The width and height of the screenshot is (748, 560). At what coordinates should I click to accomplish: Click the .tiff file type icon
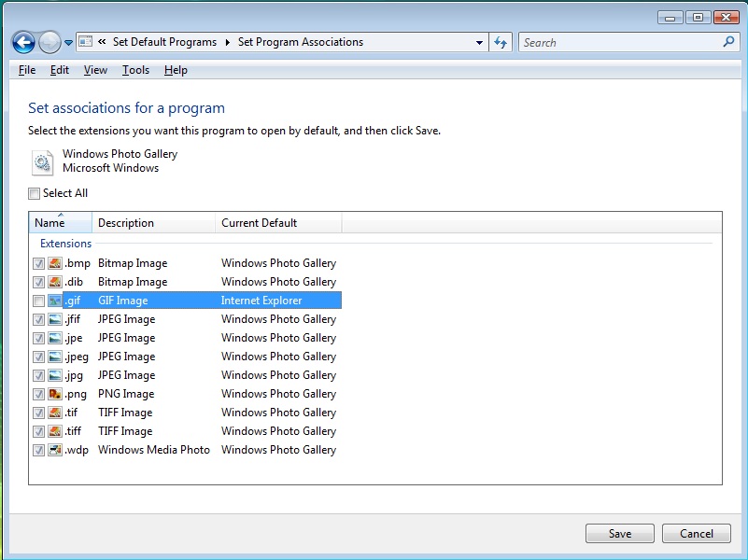coord(55,431)
